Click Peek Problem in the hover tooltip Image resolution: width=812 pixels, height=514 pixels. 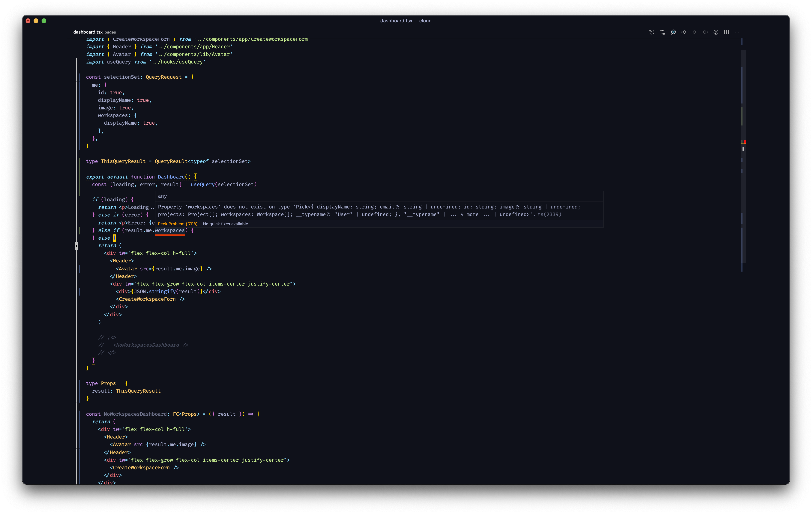click(x=177, y=224)
